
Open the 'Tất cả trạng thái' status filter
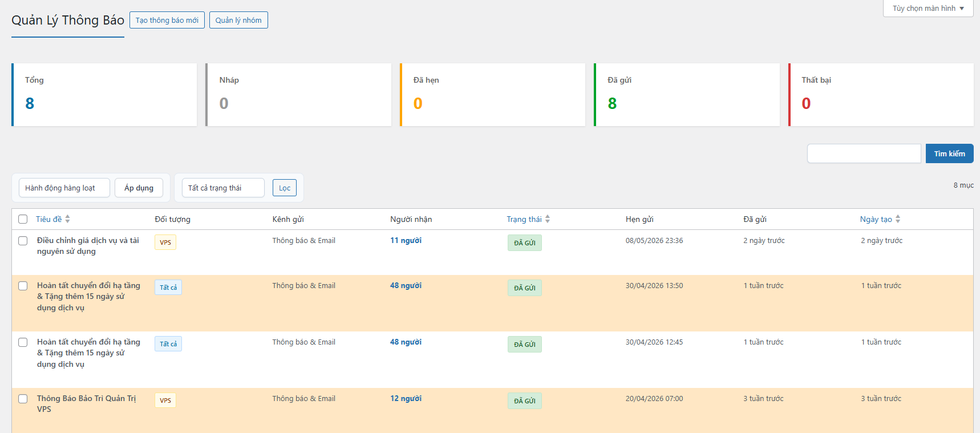point(223,188)
